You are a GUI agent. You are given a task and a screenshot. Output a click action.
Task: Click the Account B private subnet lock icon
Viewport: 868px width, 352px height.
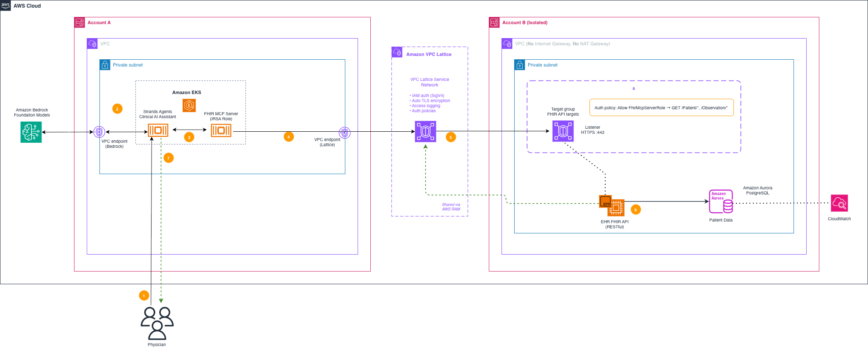tap(520, 65)
